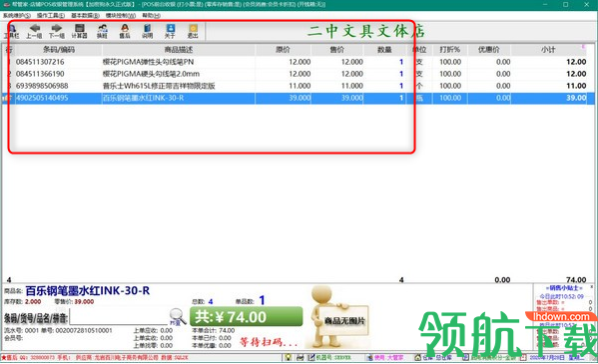Screen dimensions: 598x364
Task: Click the 使用 user icon in status bar
Action: tap(369, 358)
